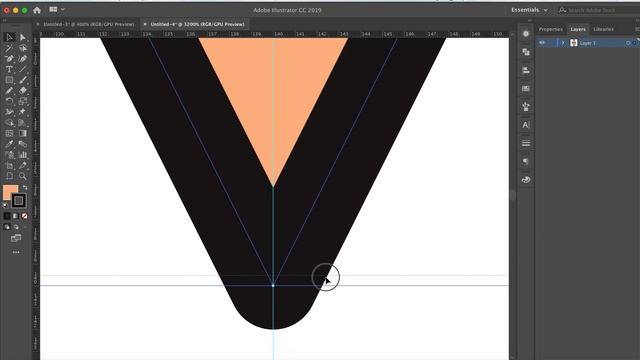Select the Slice tool
The height and width of the screenshot is (360, 640).
23,165
